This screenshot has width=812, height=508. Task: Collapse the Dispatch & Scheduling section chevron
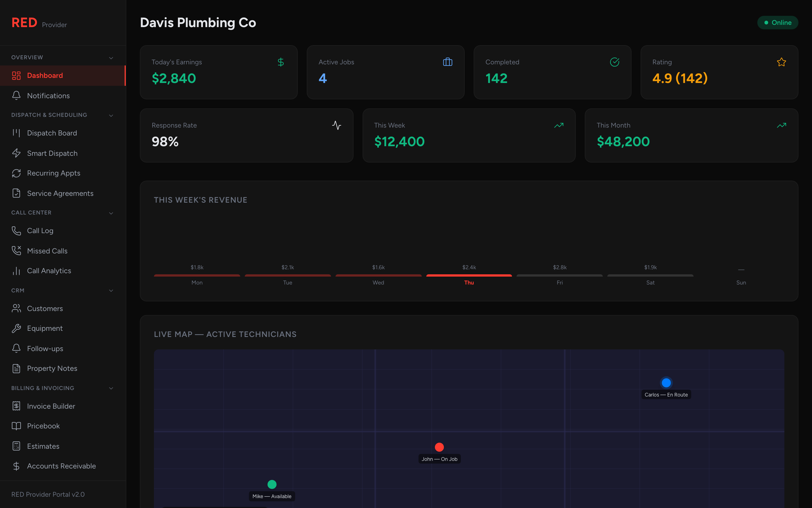pyautogui.click(x=111, y=116)
